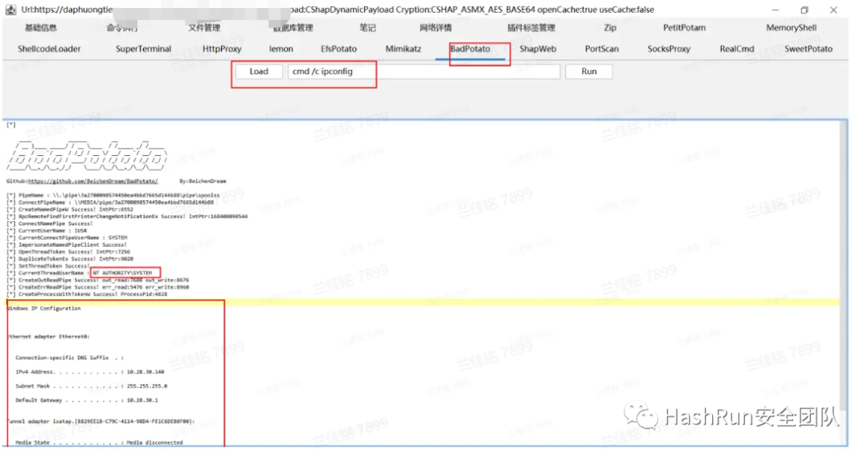The width and height of the screenshot is (868, 455).
Task: Click the 'Connection-specific DNS Suffix' line
Action: pyautogui.click(x=69, y=358)
